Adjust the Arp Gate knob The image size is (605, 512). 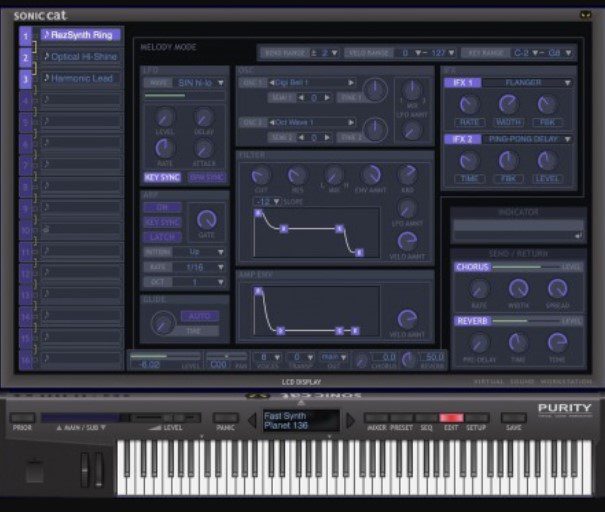coord(206,219)
